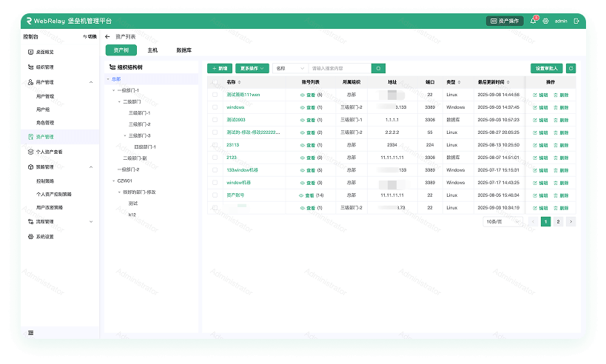Open 角色管理 in the sidebar
606x364 pixels.
45,123
